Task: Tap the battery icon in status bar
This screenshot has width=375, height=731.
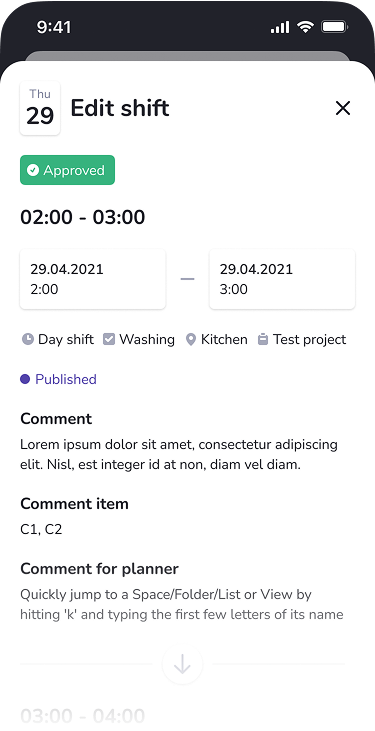Action: (x=334, y=27)
